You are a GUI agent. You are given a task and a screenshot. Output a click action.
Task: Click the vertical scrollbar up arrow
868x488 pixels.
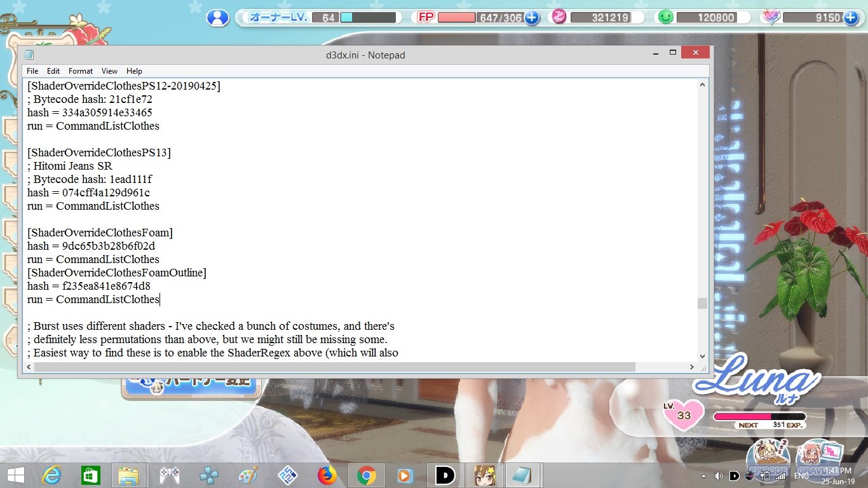point(702,85)
